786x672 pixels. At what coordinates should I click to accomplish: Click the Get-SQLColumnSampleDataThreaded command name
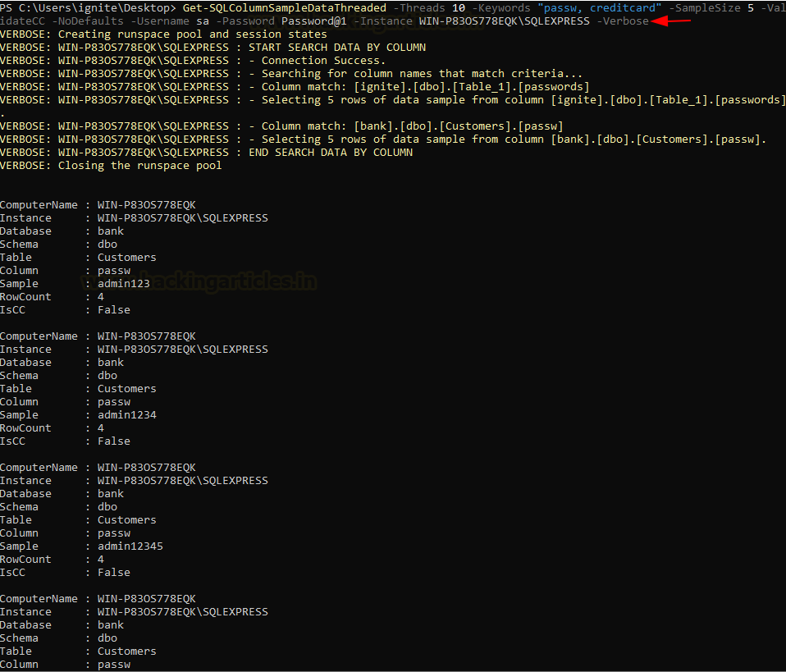(x=285, y=8)
